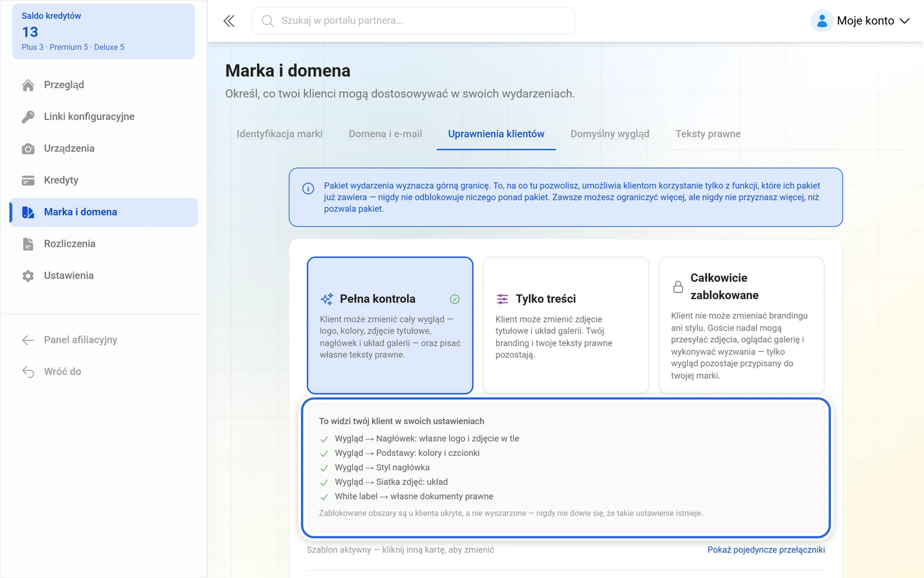Screen dimensions: 924x578
Task: Click the Urządzenia camera icon
Action: pos(28,149)
